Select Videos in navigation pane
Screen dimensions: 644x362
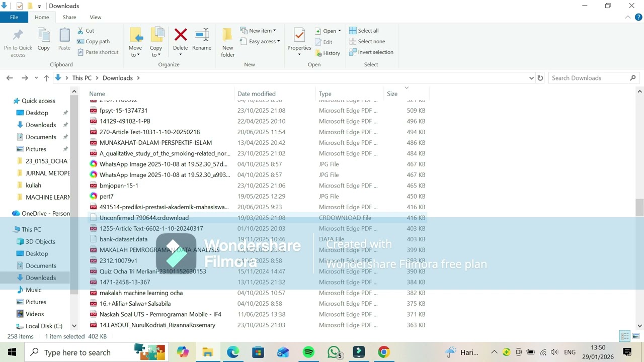click(35, 314)
